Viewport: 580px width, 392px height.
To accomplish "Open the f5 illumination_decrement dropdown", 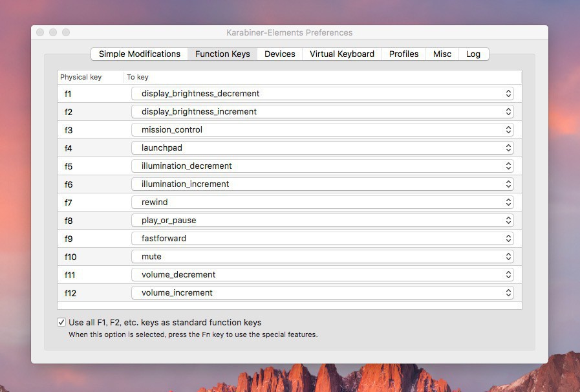I will pos(322,166).
